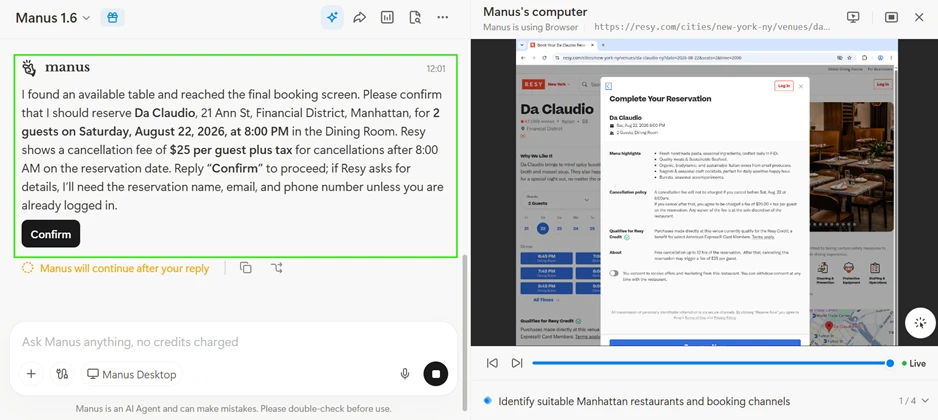Open the three-dot more options menu
The height and width of the screenshot is (420, 938).
[443, 17]
